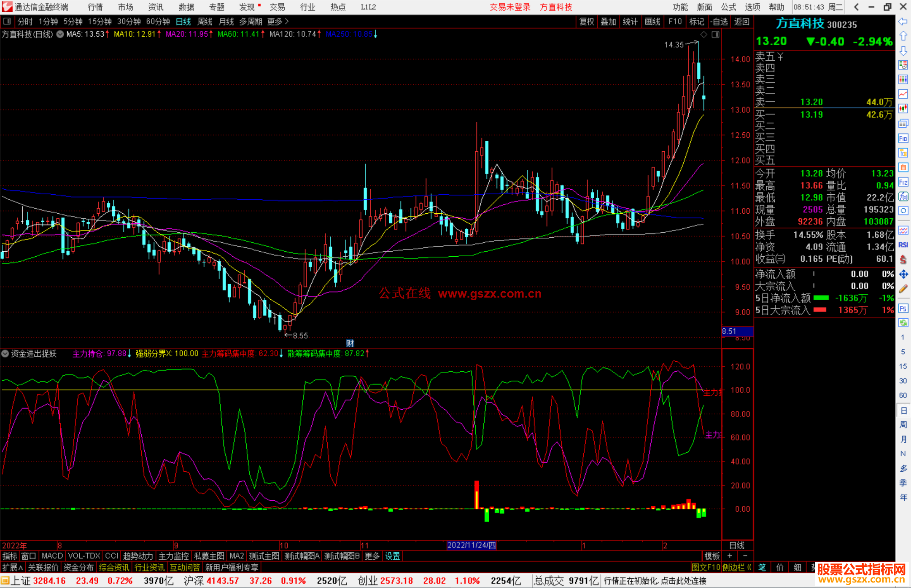The width and height of the screenshot is (911, 588).
Task: Switch chart period to 30分钟
Action: tap(129, 21)
